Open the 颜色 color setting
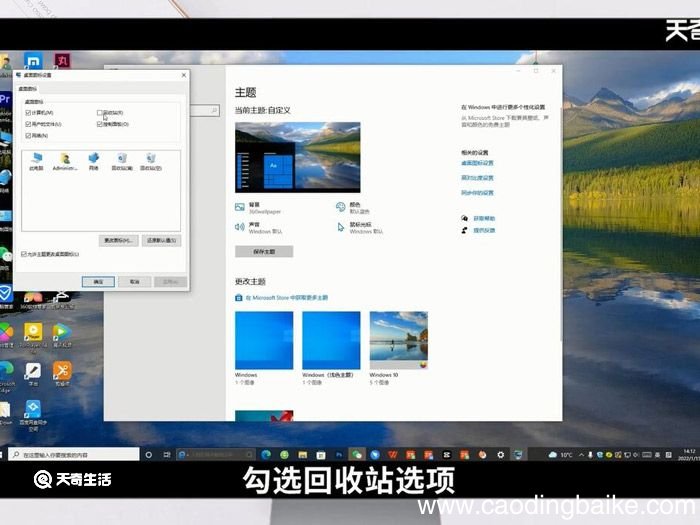This screenshot has height=525, width=700. [341, 207]
